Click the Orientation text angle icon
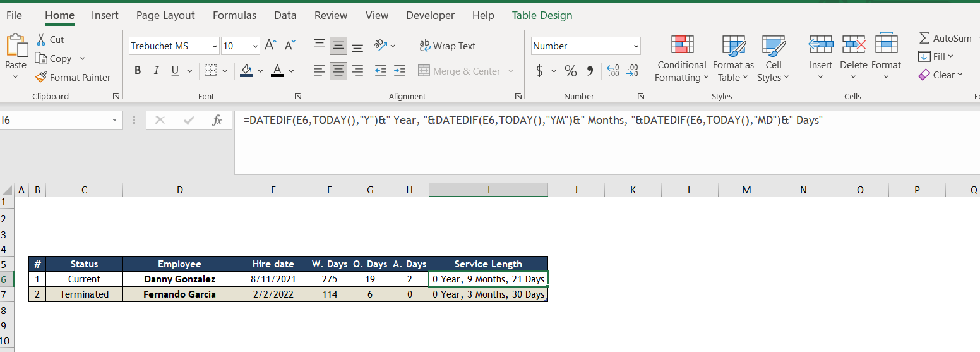This screenshot has height=352, width=980. pos(380,45)
